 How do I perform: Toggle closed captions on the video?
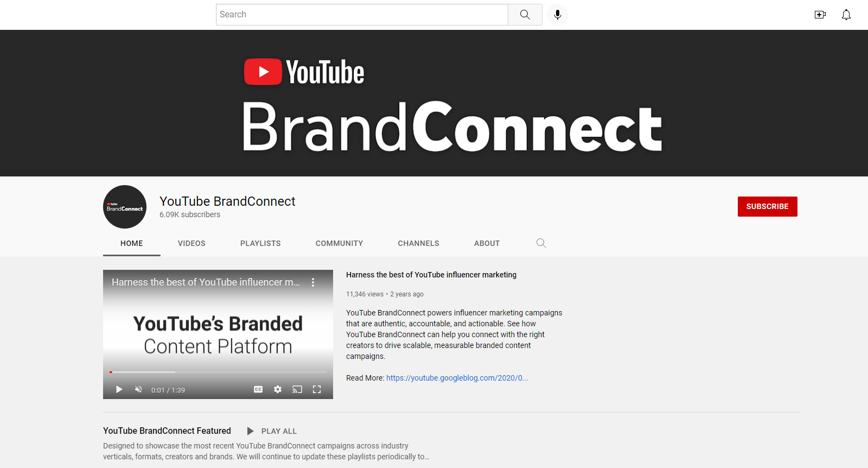point(258,389)
